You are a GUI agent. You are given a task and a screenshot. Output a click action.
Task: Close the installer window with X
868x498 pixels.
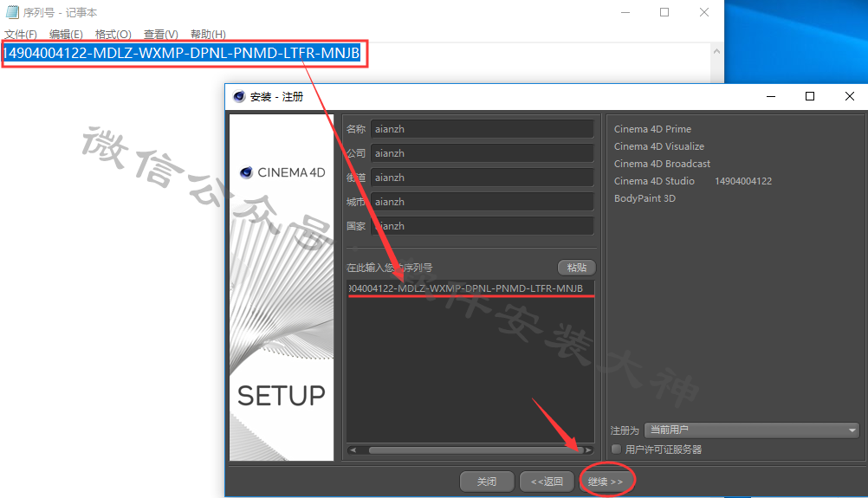click(x=849, y=96)
